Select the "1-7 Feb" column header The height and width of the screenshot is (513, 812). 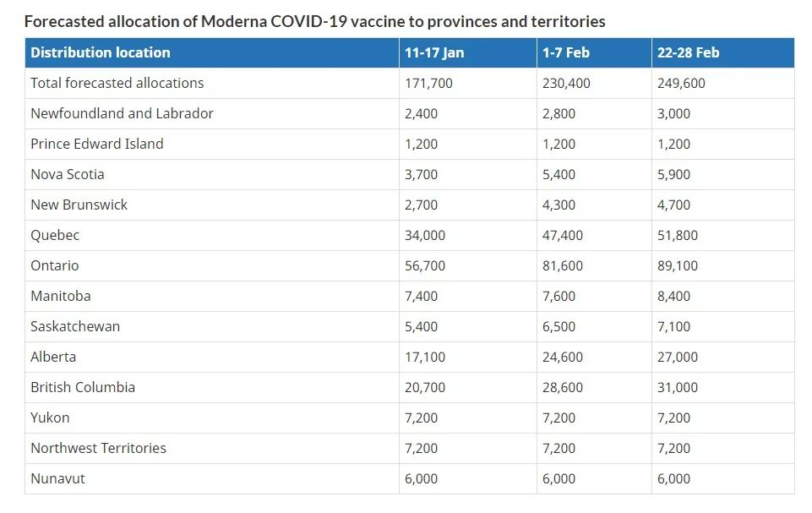pyautogui.click(x=566, y=52)
